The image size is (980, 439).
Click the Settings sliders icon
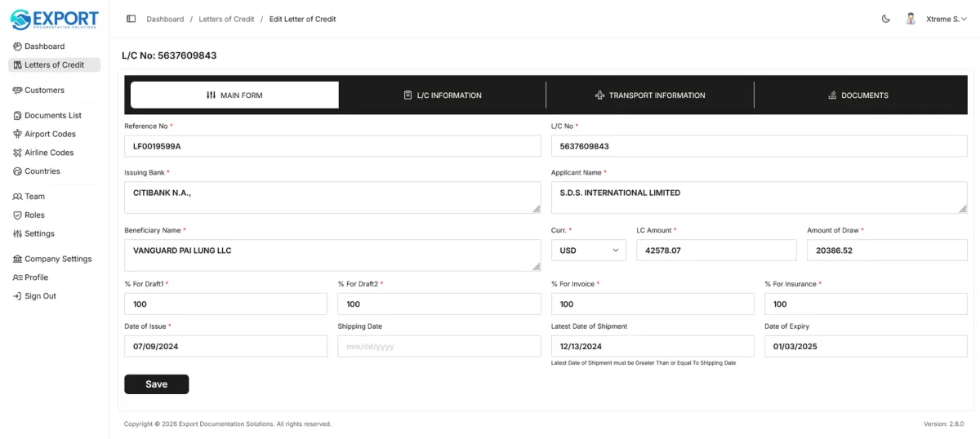pyautogui.click(x=17, y=233)
